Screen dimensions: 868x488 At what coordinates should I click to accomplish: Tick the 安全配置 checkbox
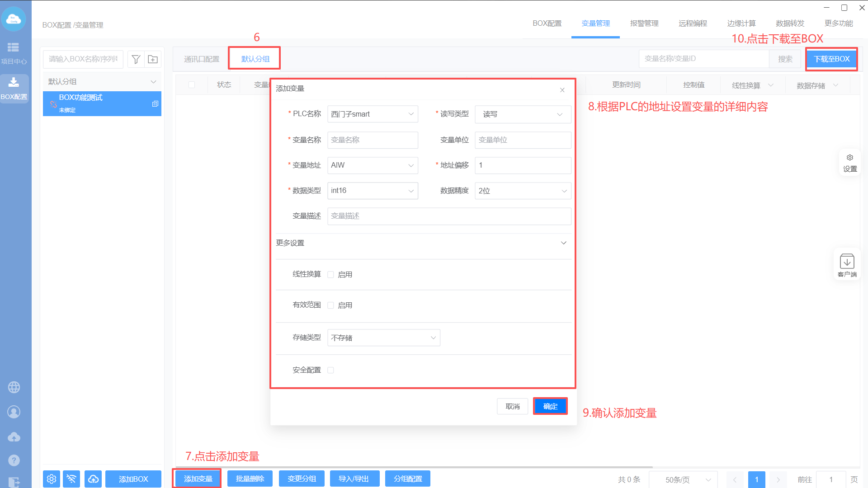tap(330, 370)
